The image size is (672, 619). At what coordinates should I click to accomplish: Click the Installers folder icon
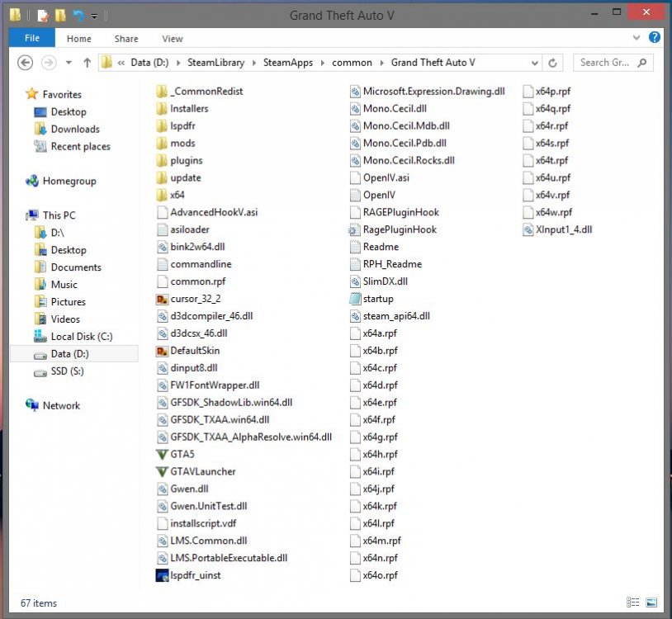pos(162,109)
